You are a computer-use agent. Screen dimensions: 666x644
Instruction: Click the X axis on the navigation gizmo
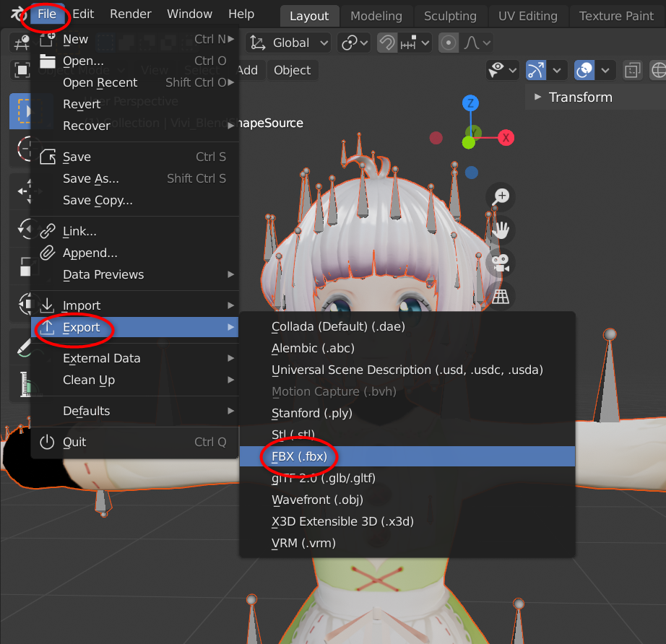[x=506, y=138]
